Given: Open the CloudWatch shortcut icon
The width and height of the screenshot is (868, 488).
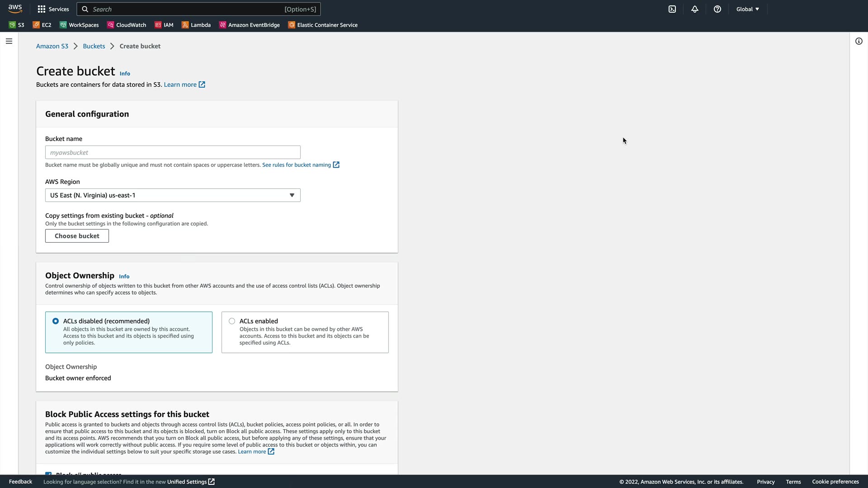Looking at the screenshot, I should pos(111,25).
